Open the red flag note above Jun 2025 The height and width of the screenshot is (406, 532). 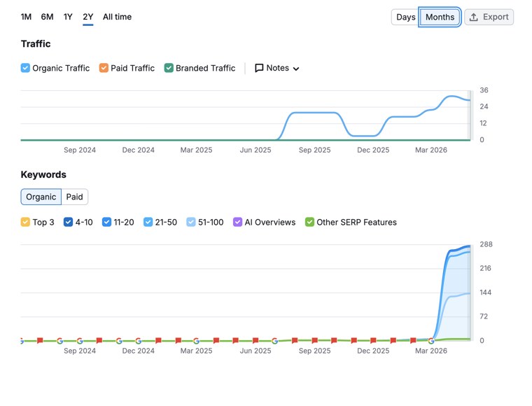(255, 340)
